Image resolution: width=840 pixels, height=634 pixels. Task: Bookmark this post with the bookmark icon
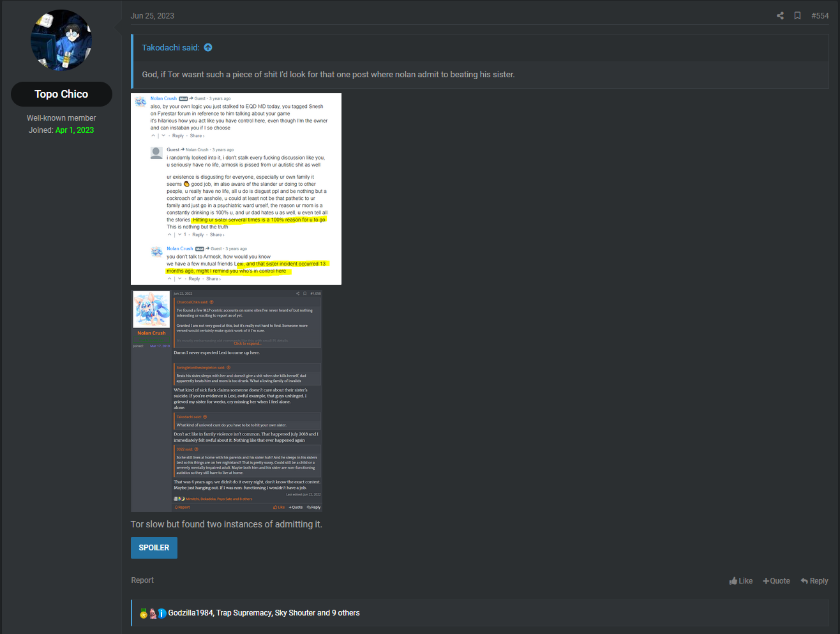(x=797, y=16)
